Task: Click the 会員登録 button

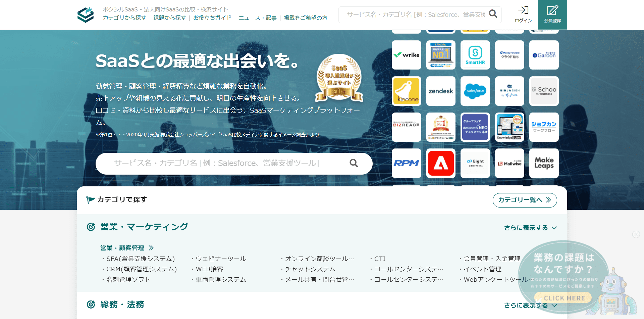Action: [552, 15]
